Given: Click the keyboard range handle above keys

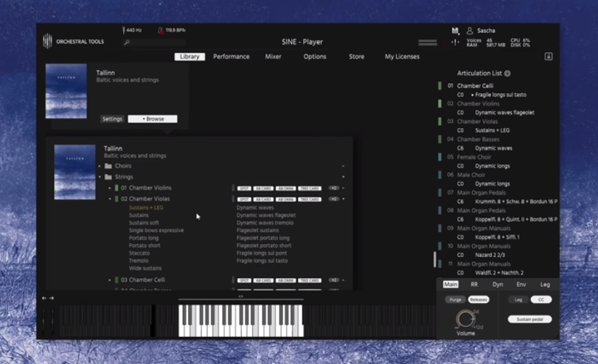Looking at the screenshot, I should (x=240, y=298).
